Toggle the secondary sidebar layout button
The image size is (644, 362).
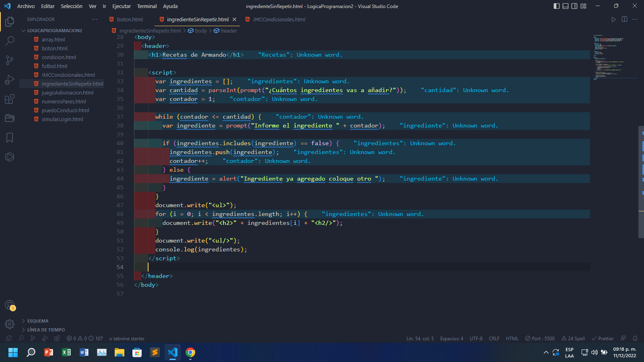(x=574, y=6)
